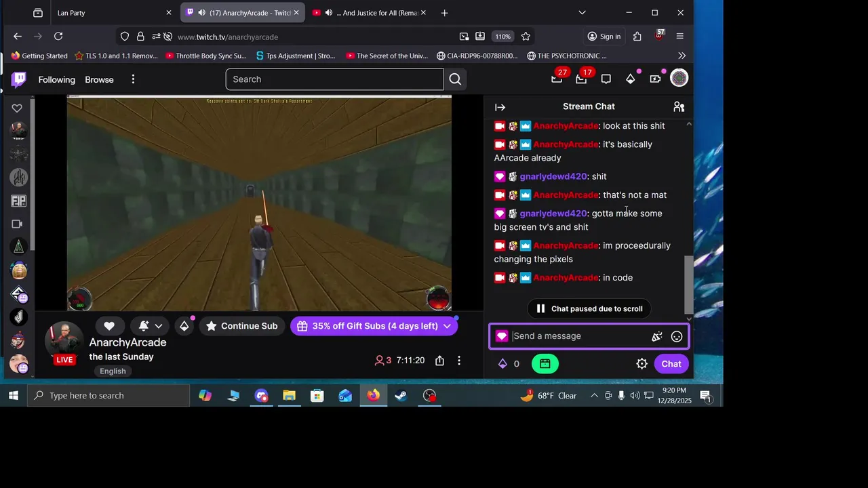
Task: Toggle Bits cheering icon in message box
Action: click(656, 336)
